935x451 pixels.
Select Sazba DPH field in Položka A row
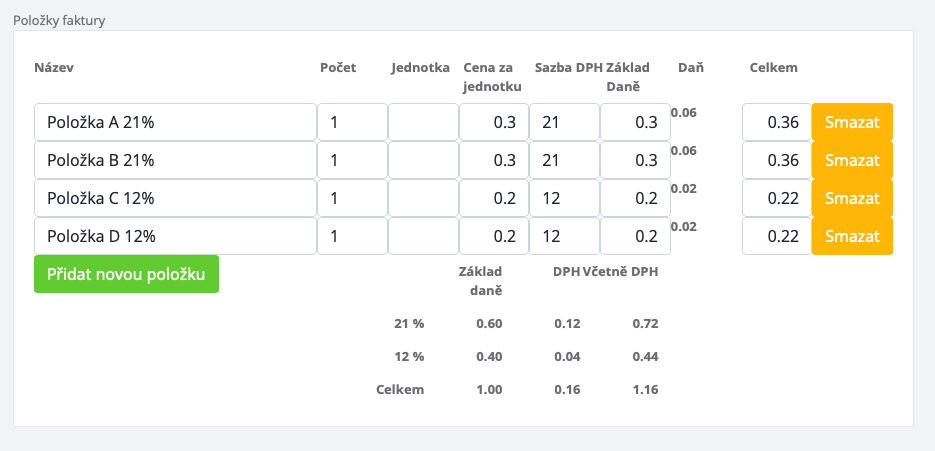click(x=564, y=122)
